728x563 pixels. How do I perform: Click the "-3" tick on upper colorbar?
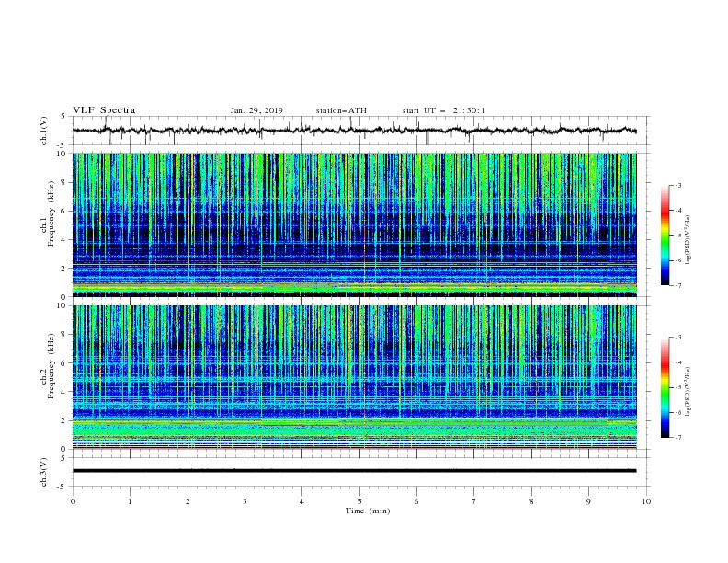click(x=678, y=185)
